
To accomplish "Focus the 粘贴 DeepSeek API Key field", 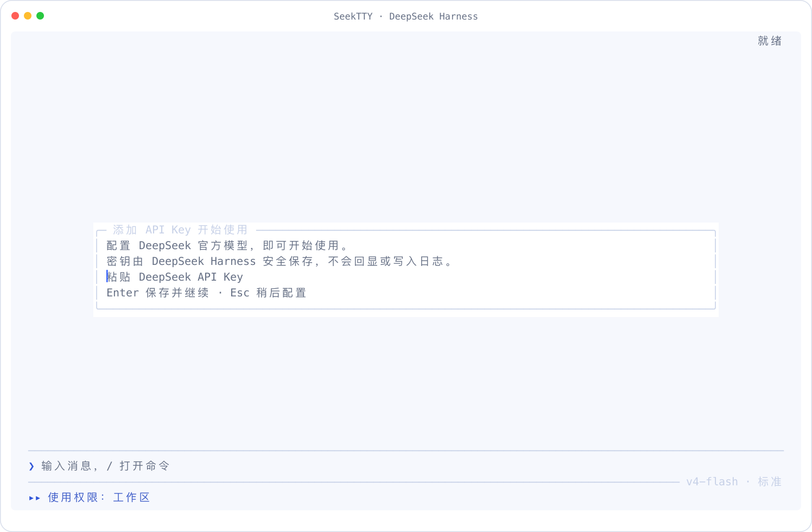I will pos(405,277).
